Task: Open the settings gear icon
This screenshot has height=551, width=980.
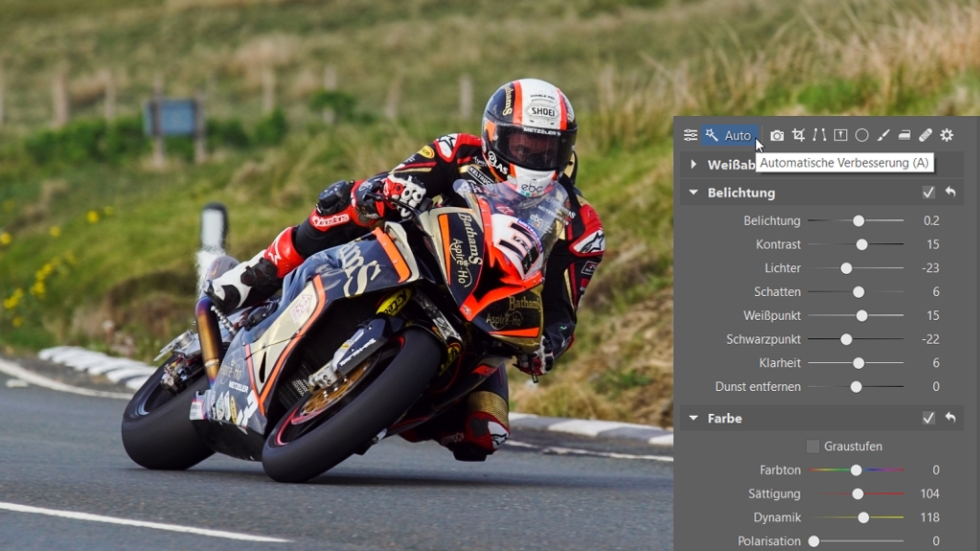Action: (946, 135)
